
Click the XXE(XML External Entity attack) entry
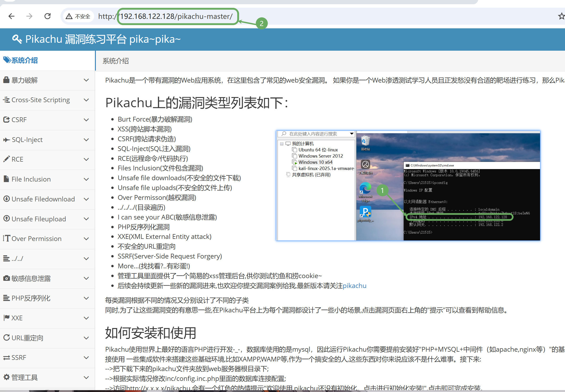[x=165, y=236]
